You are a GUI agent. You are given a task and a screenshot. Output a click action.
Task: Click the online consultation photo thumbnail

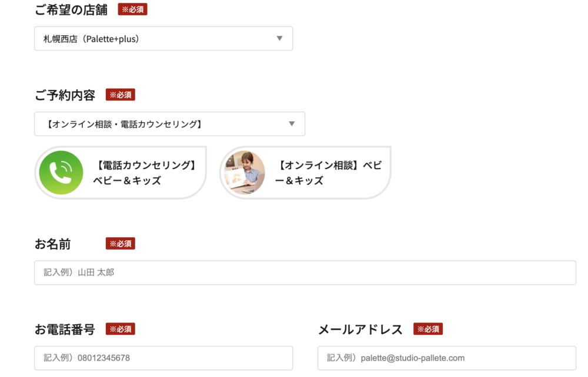point(245,173)
